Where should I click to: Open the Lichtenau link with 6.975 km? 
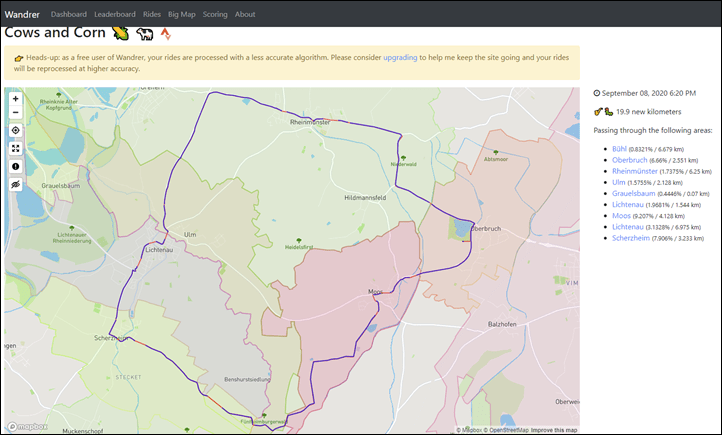pyautogui.click(x=628, y=226)
